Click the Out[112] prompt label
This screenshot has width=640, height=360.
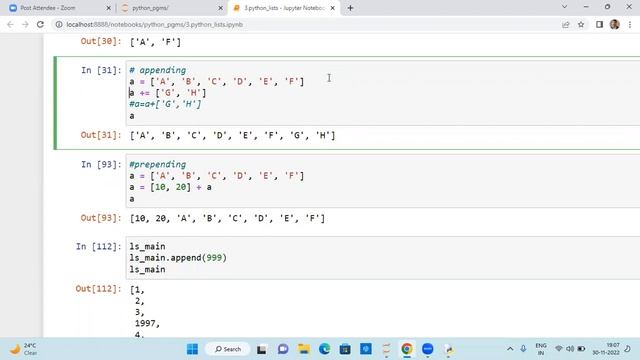point(98,289)
